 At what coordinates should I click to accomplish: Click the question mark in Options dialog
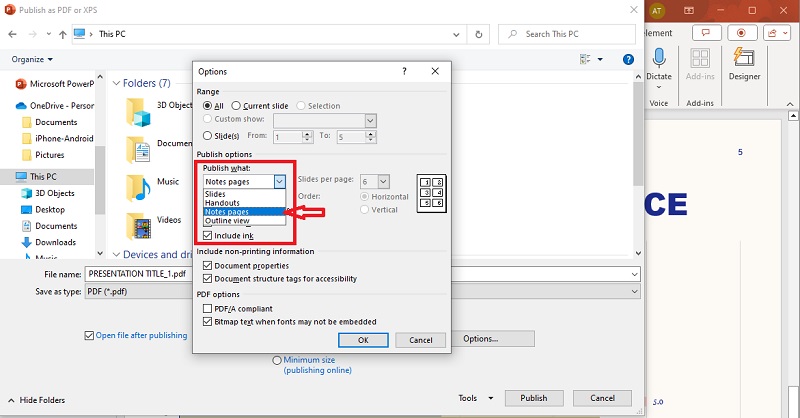pyautogui.click(x=404, y=71)
